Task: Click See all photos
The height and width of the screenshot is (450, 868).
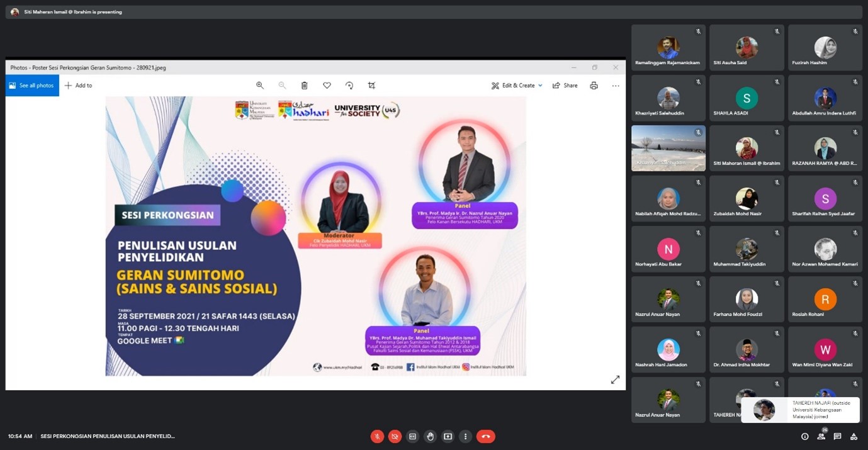Action: click(x=32, y=86)
